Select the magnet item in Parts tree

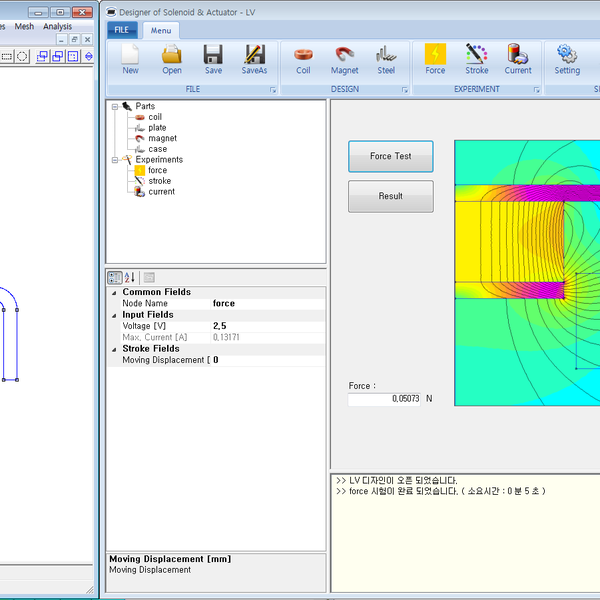[x=162, y=138]
